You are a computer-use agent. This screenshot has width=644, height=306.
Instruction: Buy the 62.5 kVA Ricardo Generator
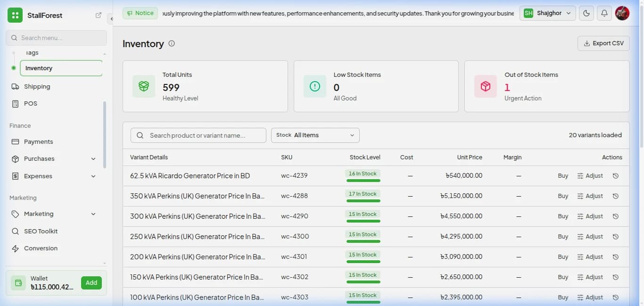563,176
